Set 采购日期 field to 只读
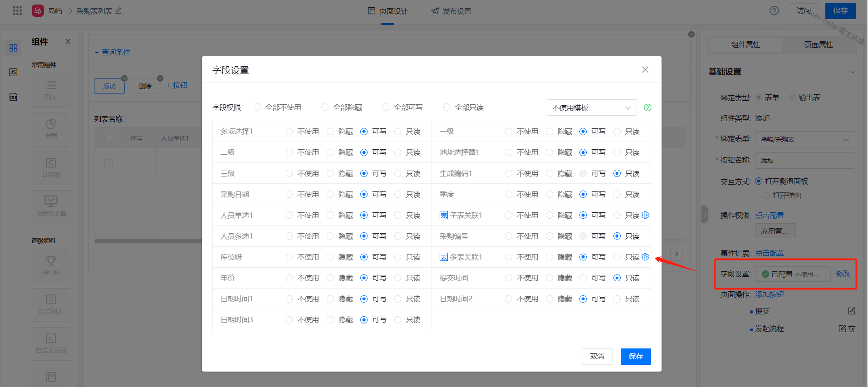 click(398, 194)
